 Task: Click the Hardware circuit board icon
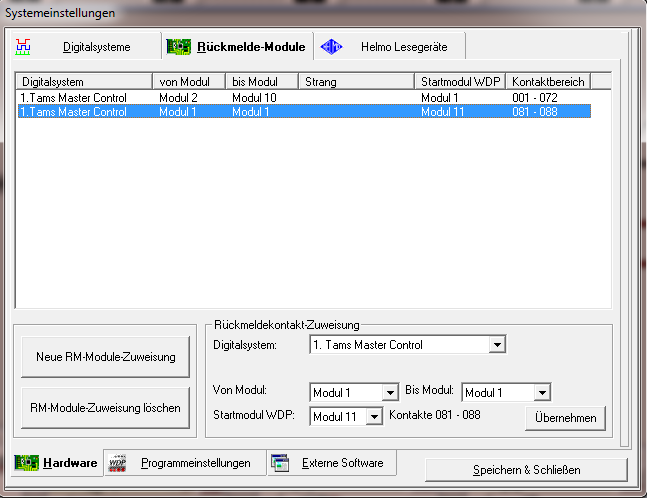coord(26,463)
